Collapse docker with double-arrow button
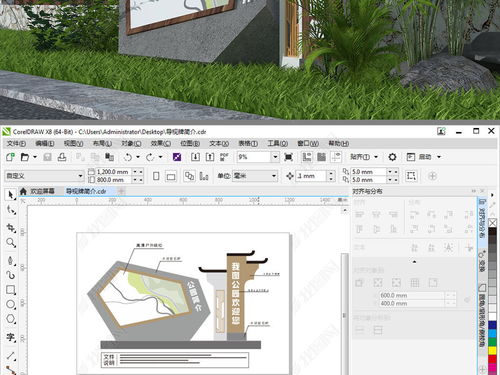The width and height of the screenshot is (500, 375). tap(474, 191)
